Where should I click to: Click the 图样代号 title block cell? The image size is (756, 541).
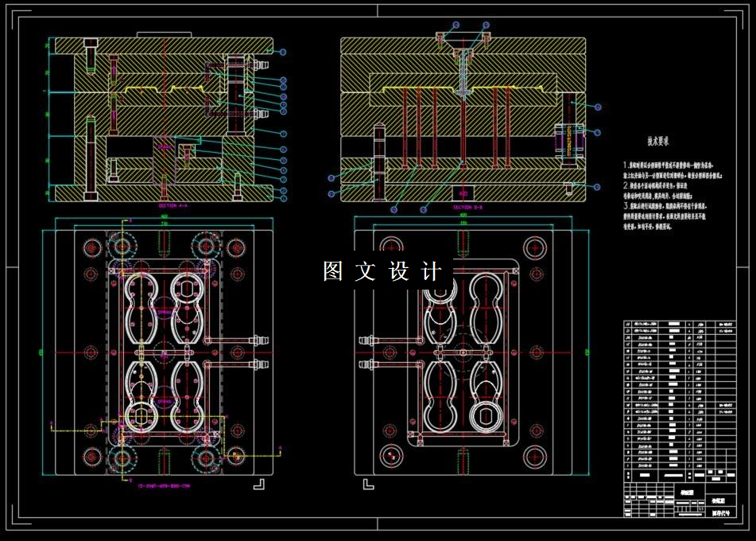[720, 513]
